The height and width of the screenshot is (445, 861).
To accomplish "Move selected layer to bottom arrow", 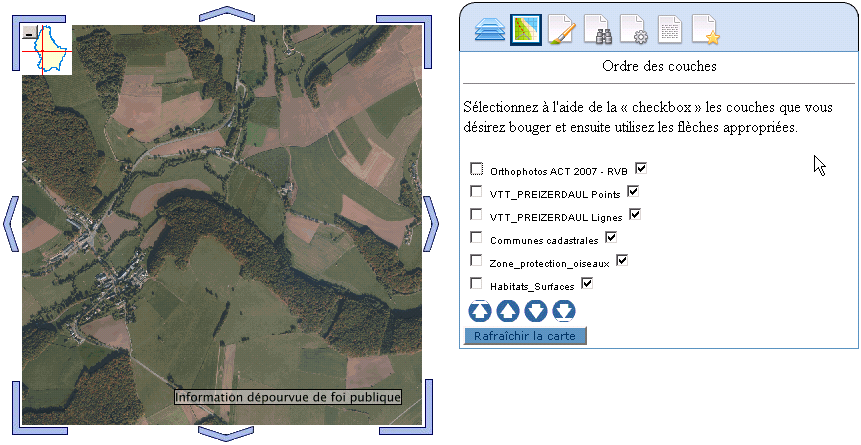I will click(564, 311).
